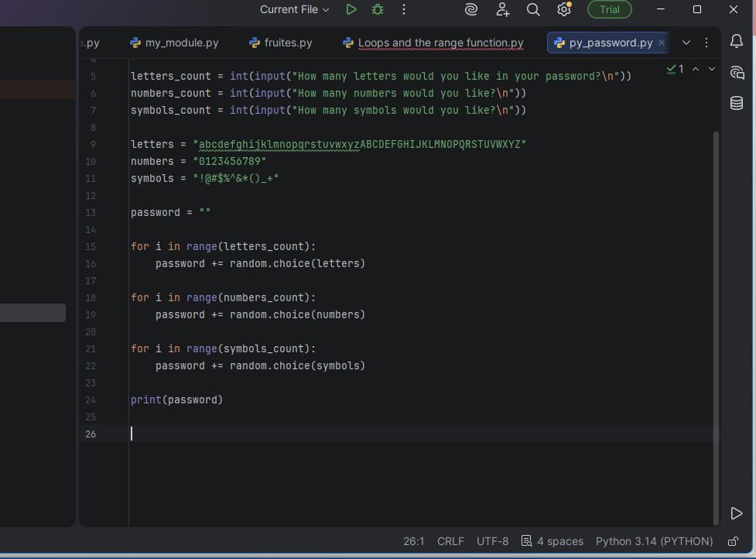Click range(numbers_count) on line 18
This screenshot has height=559, width=756.
point(248,297)
